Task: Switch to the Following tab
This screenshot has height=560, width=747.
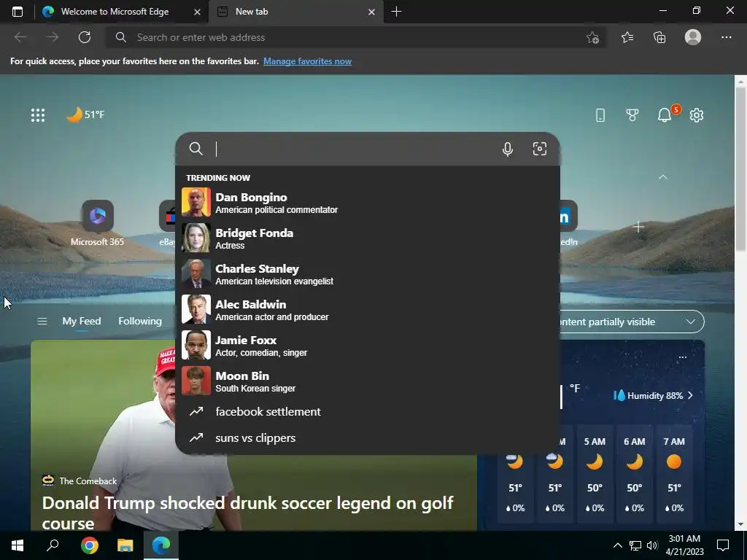Action: point(140,322)
